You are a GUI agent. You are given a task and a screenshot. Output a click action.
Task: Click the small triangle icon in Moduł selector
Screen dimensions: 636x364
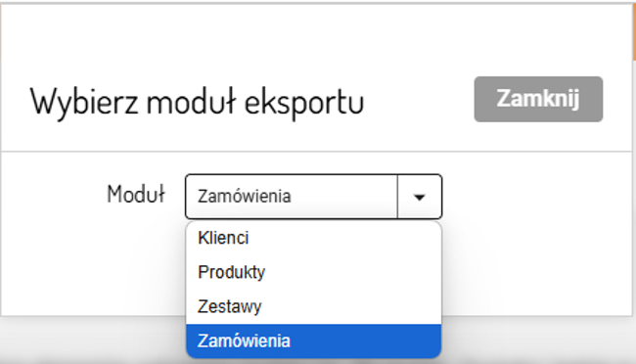pos(420,198)
